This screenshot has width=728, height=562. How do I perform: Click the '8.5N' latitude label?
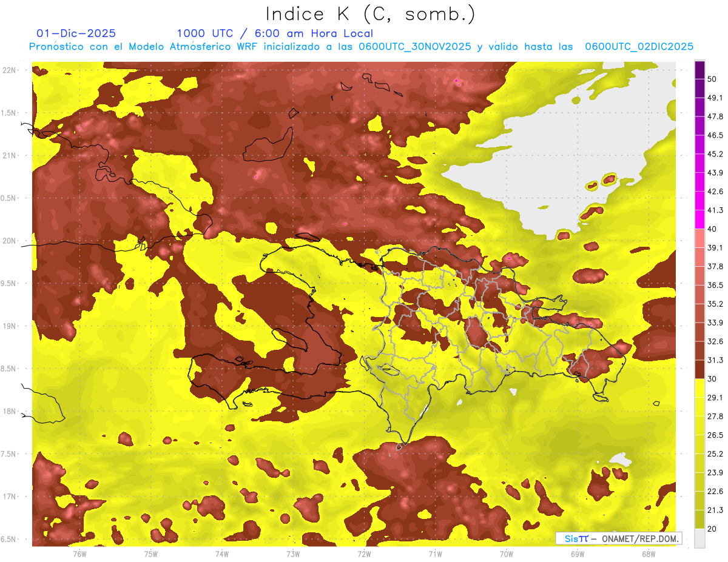(x=9, y=369)
